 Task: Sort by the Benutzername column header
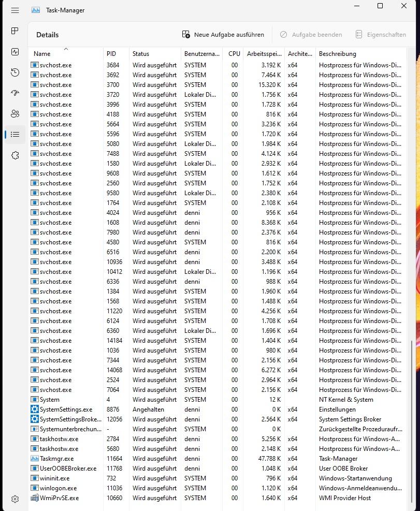coord(202,54)
